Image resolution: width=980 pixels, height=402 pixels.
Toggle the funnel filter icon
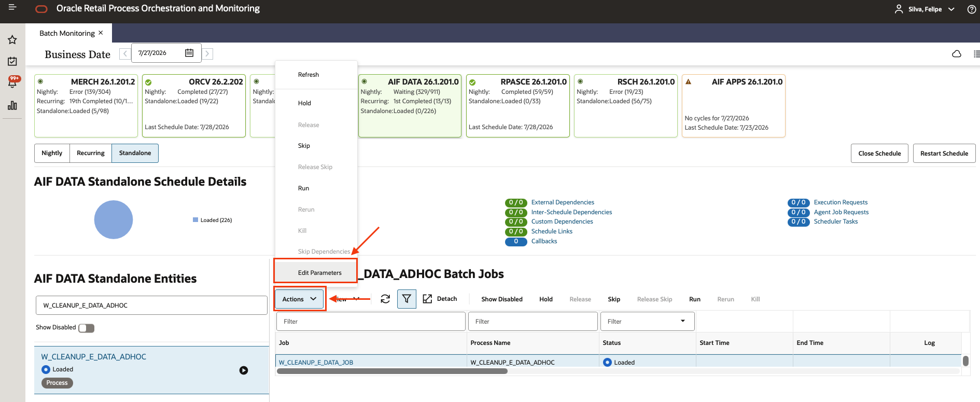coord(407,299)
